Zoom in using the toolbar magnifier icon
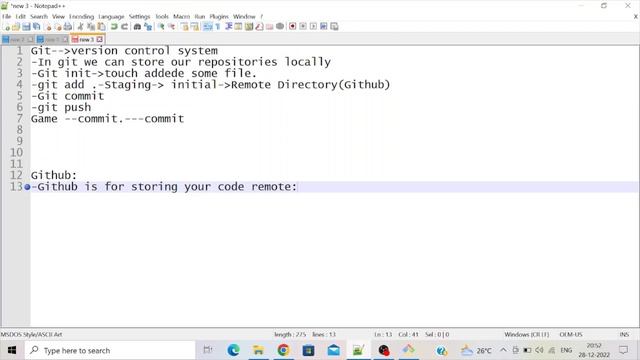 click(x=161, y=27)
